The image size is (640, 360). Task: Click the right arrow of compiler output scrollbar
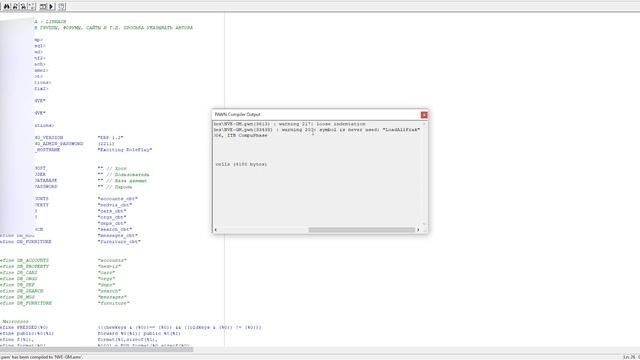[418, 230]
